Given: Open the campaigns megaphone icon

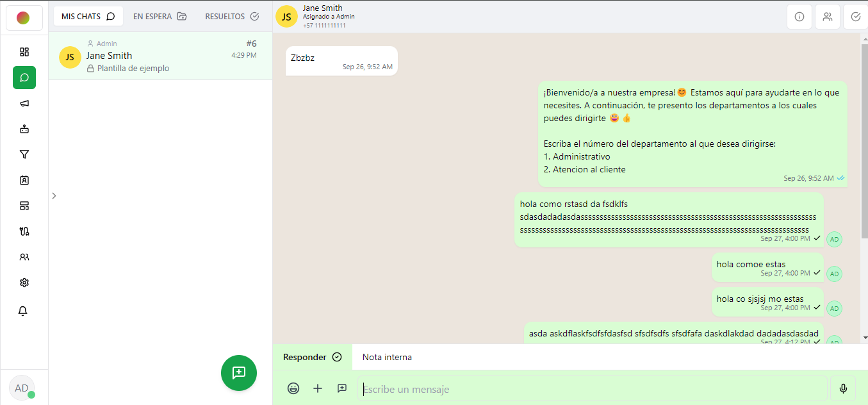Looking at the screenshot, I should (x=24, y=103).
